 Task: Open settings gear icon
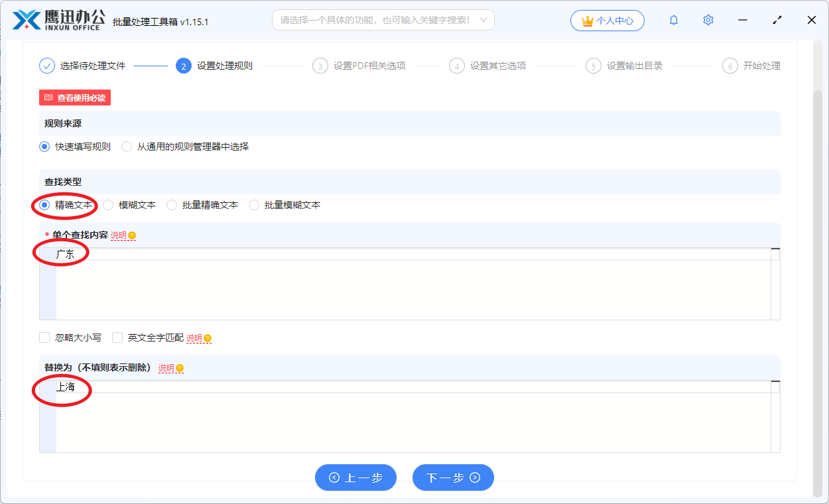pyautogui.click(x=708, y=20)
